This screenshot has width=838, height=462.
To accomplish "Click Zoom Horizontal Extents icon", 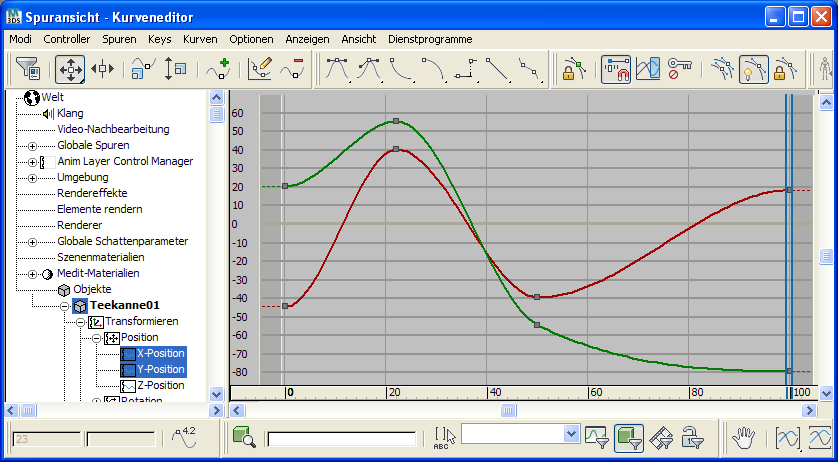I will coord(788,437).
